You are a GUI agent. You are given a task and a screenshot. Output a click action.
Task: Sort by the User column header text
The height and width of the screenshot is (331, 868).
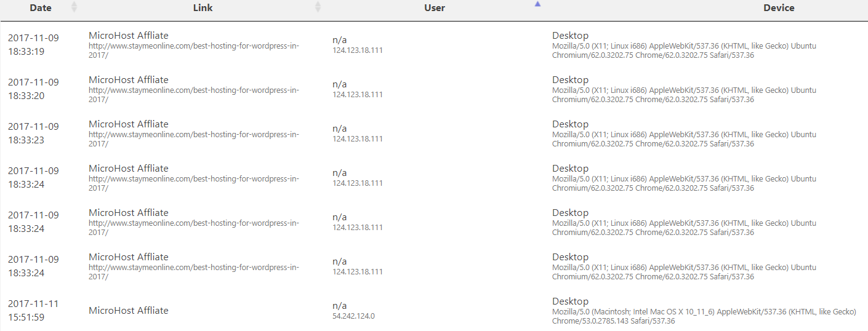click(x=435, y=8)
